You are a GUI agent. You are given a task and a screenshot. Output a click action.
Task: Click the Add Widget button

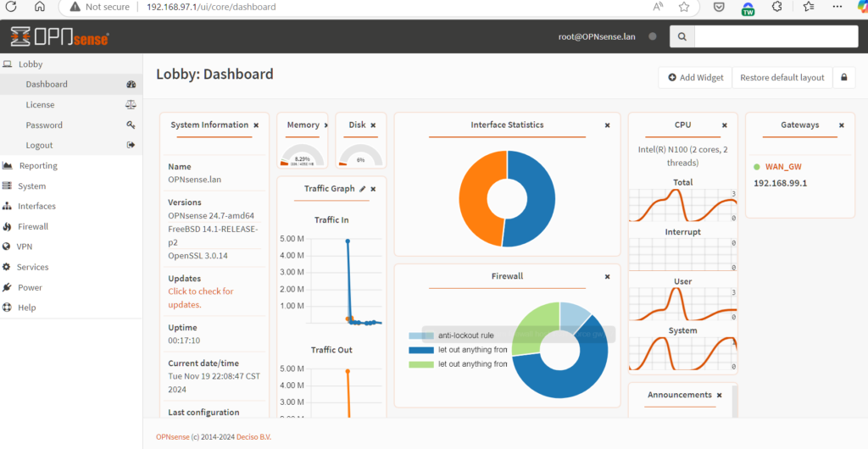click(x=695, y=77)
